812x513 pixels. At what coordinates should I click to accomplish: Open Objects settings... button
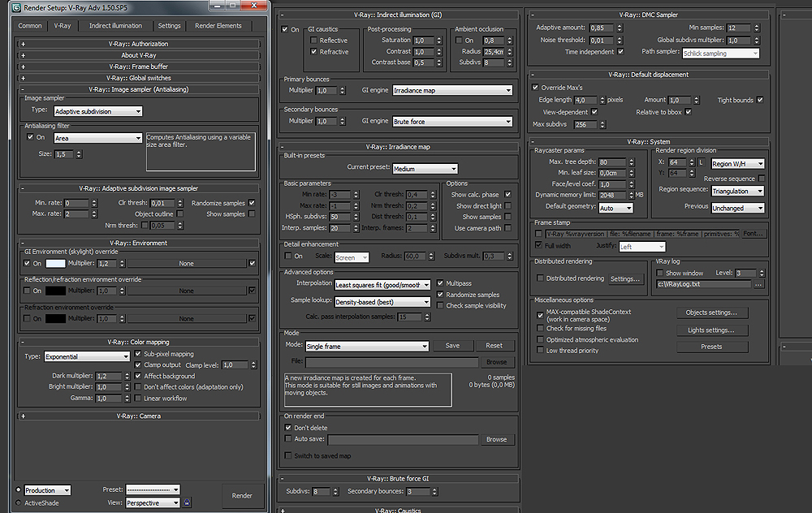711,313
